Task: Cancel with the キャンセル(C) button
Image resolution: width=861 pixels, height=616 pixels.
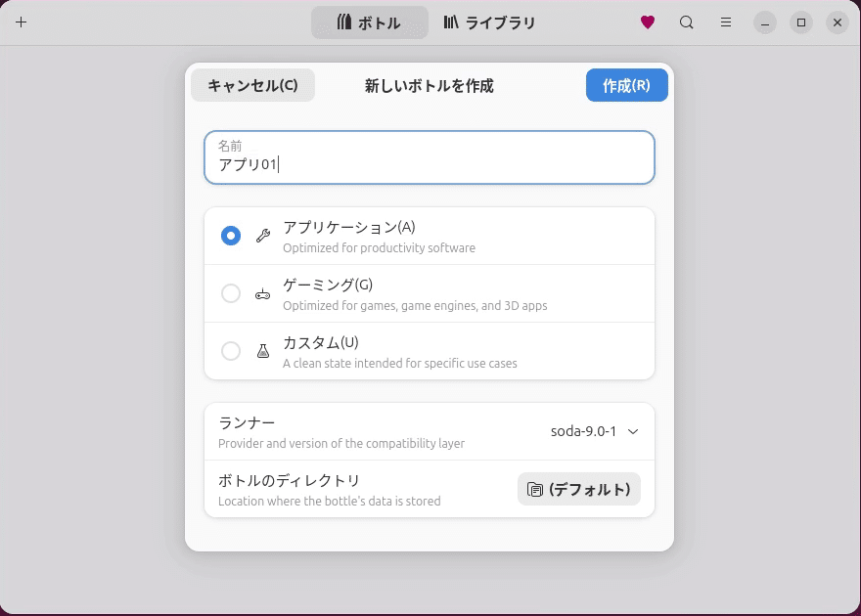Action: pos(252,85)
